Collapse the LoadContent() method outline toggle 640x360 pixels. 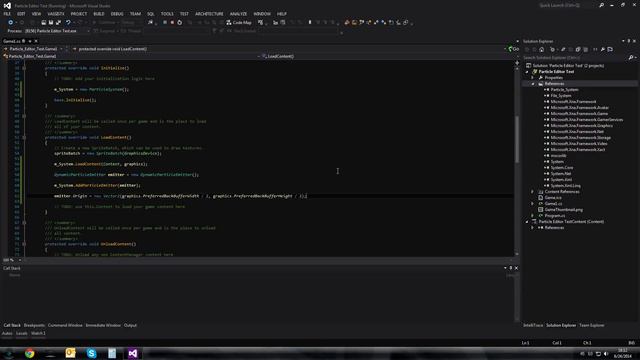point(24,138)
